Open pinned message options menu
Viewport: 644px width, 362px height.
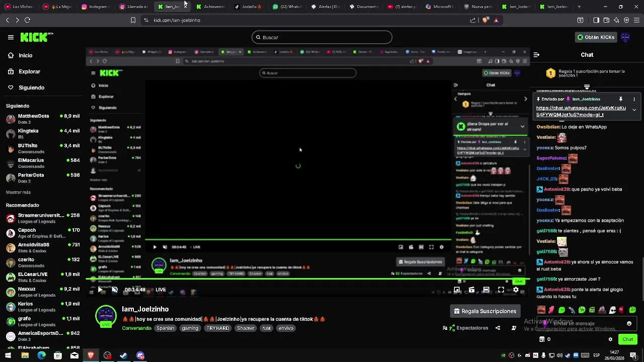pyautogui.click(x=634, y=99)
